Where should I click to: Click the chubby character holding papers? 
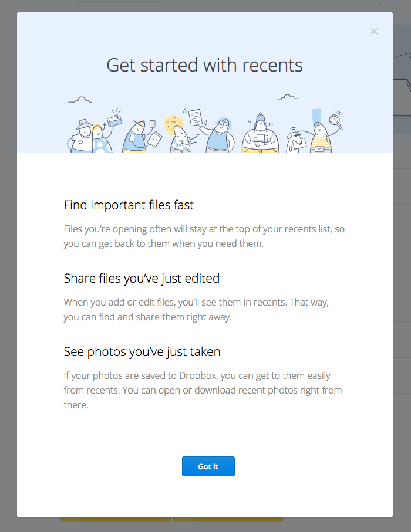click(260, 134)
